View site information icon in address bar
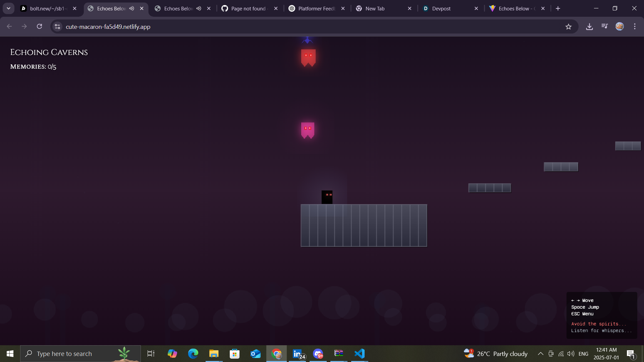Viewport: 644px width, 362px height. pos(57,26)
